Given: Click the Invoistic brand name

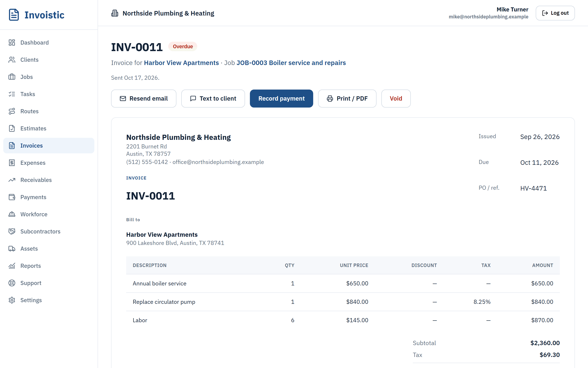Looking at the screenshot, I should 45,15.
